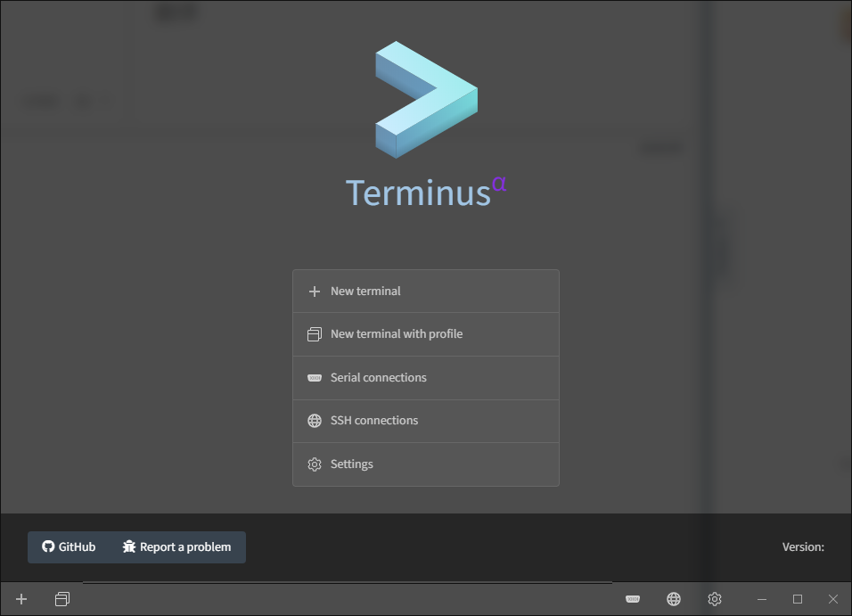852x616 pixels.
Task: Open SSH connections from the welcome list
Action: click(425, 421)
